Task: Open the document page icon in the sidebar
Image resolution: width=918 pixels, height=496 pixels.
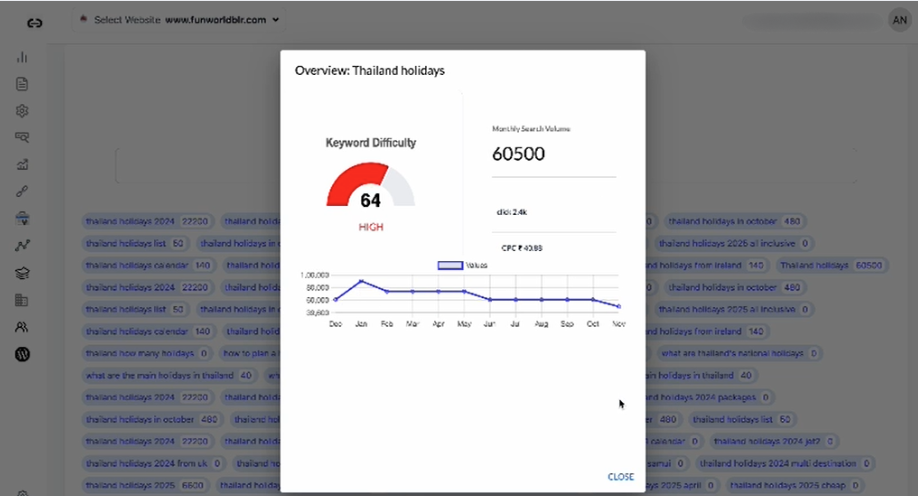Action: (x=22, y=84)
